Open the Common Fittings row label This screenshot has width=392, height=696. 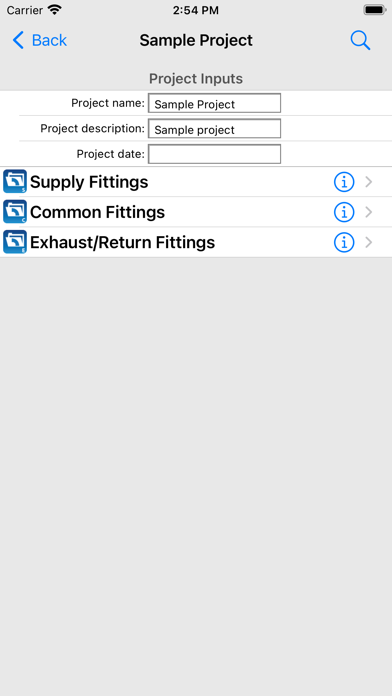98,212
